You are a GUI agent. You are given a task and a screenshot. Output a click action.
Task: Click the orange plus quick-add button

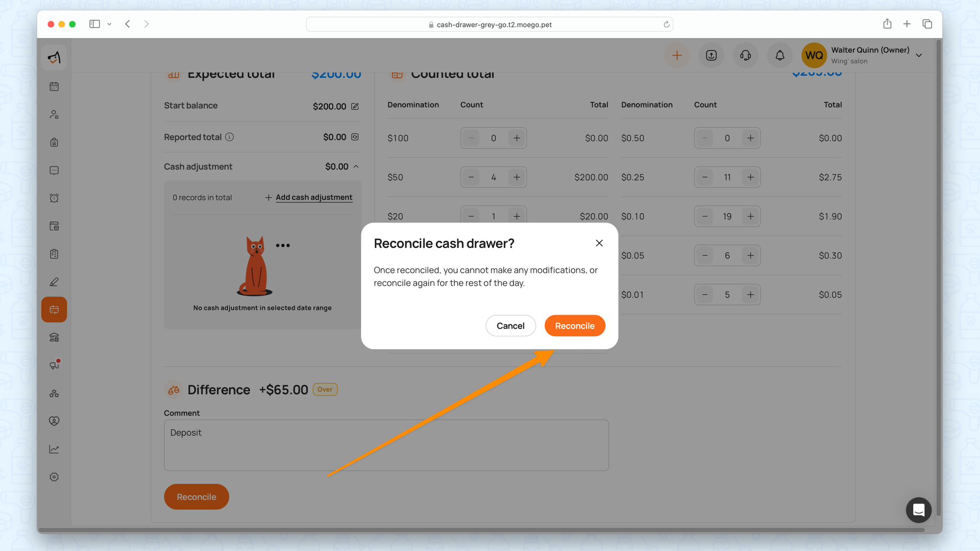click(x=677, y=55)
